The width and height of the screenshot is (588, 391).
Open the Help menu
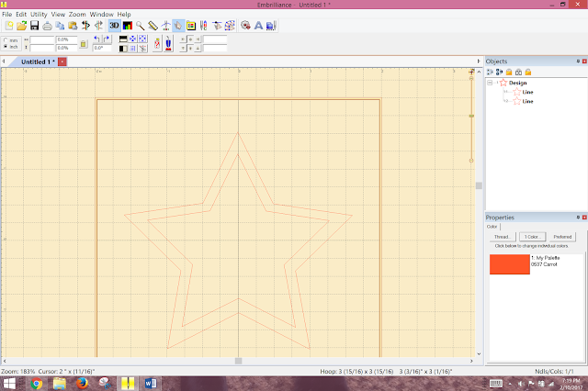coord(124,15)
